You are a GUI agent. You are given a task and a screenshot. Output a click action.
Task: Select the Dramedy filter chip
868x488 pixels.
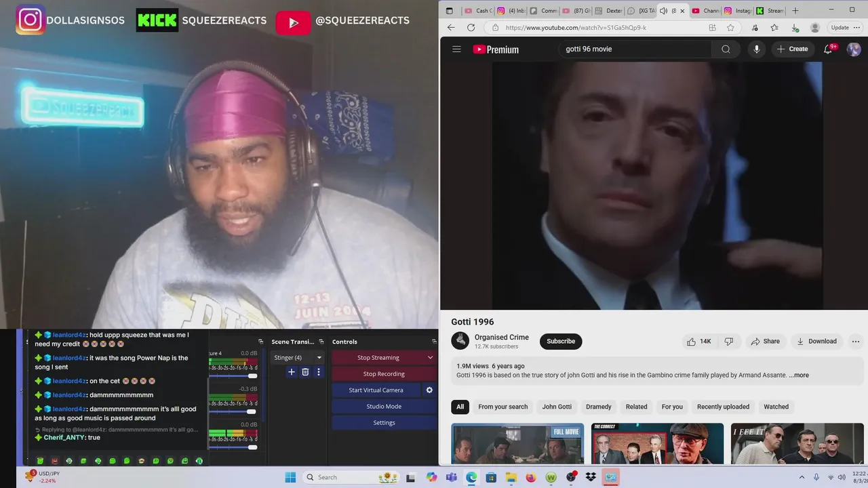(599, 407)
